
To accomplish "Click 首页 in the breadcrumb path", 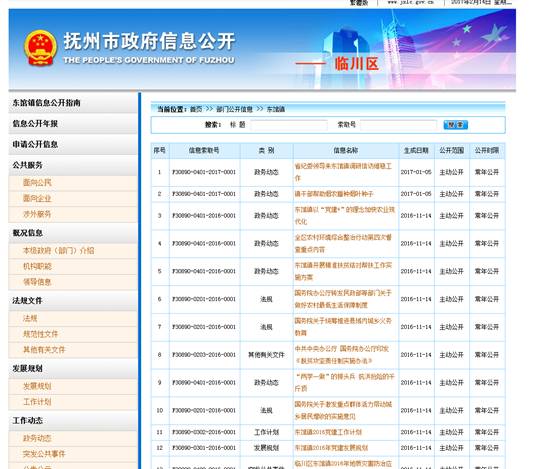I will [196, 109].
